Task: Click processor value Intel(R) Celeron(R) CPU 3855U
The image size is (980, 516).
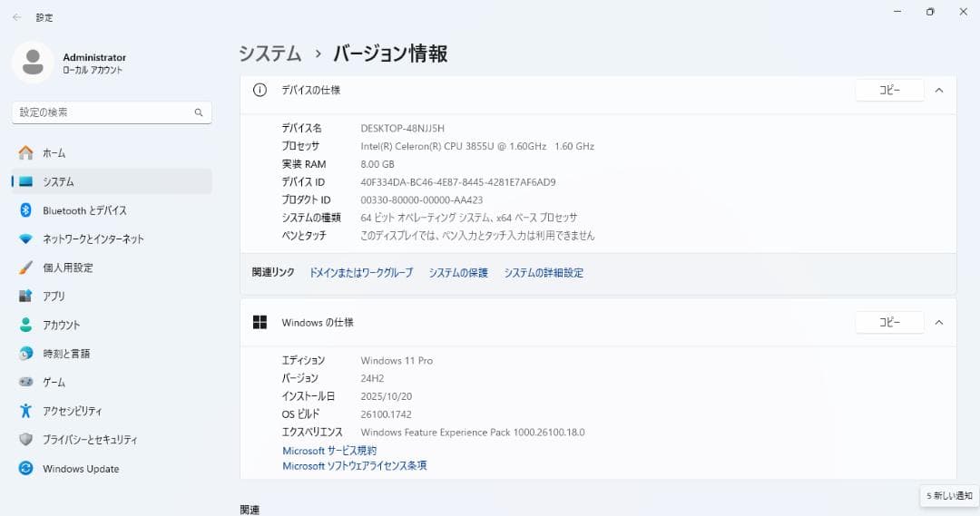Action: click(477, 146)
